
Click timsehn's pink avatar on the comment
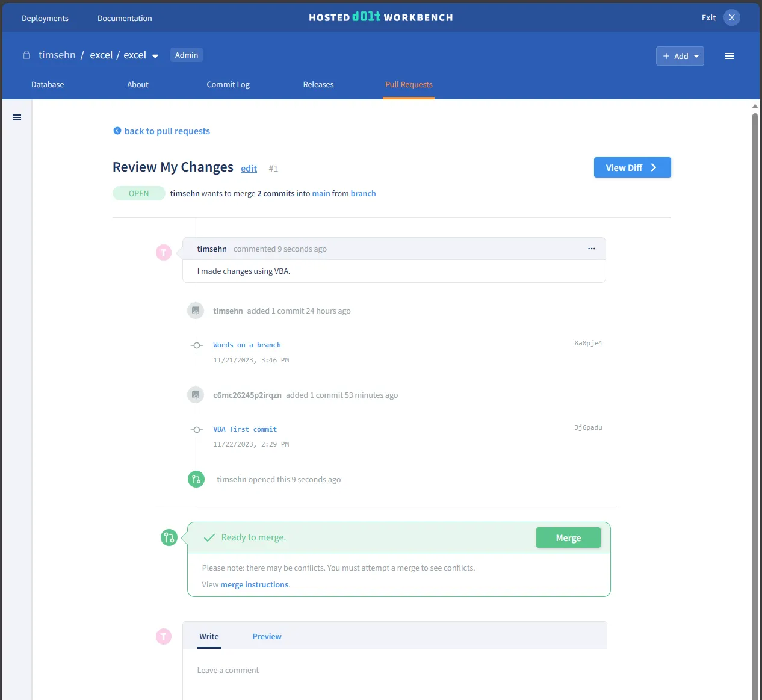click(x=163, y=252)
